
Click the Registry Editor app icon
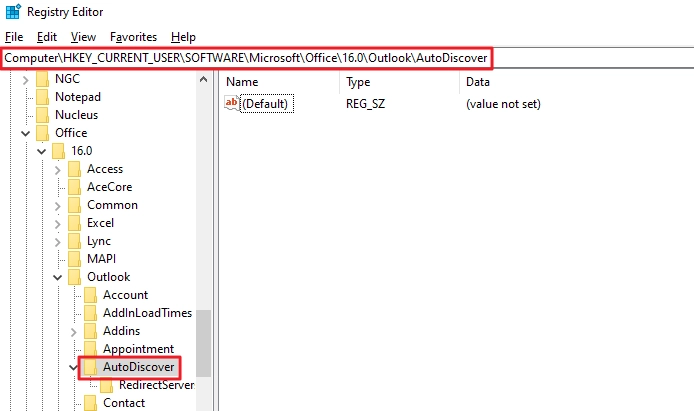pos(13,12)
